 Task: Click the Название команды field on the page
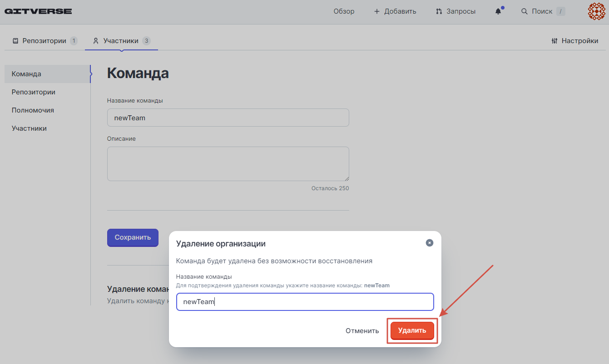(228, 118)
